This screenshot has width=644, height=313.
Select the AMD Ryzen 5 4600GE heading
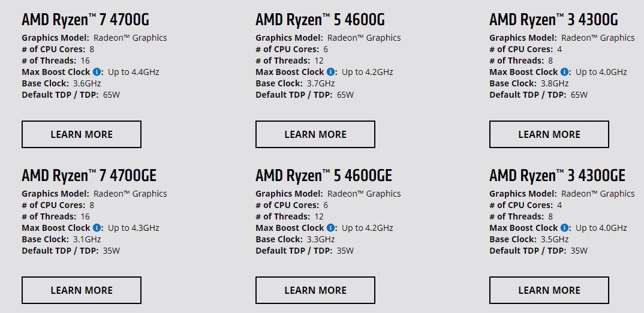click(x=323, y=176)
